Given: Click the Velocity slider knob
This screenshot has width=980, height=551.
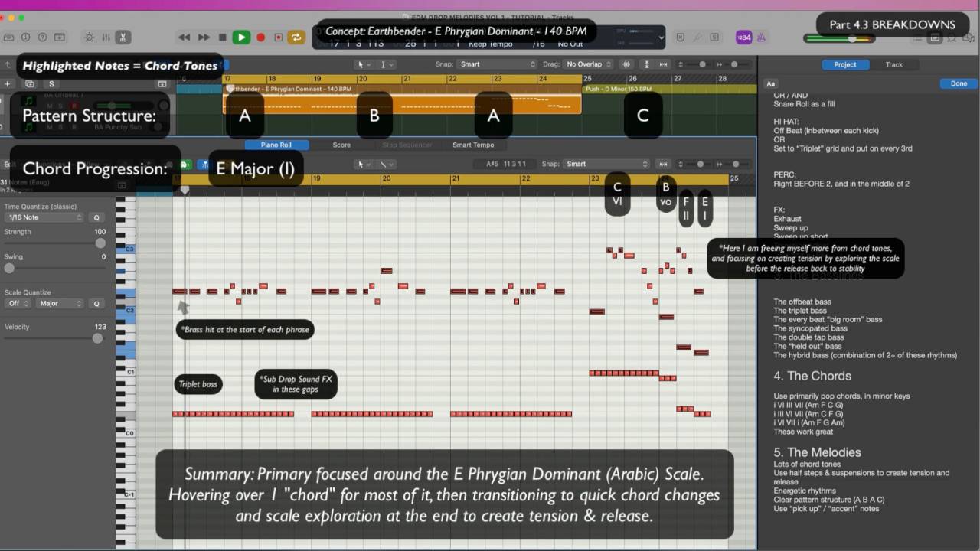Looking at the screenshot, I should [97, 337].
